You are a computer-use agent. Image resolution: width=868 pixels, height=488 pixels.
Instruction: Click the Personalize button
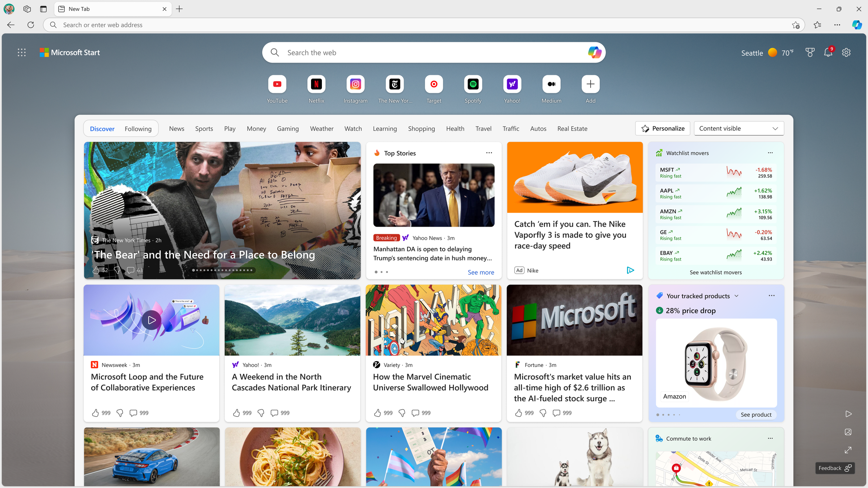(x=663, y=128)
